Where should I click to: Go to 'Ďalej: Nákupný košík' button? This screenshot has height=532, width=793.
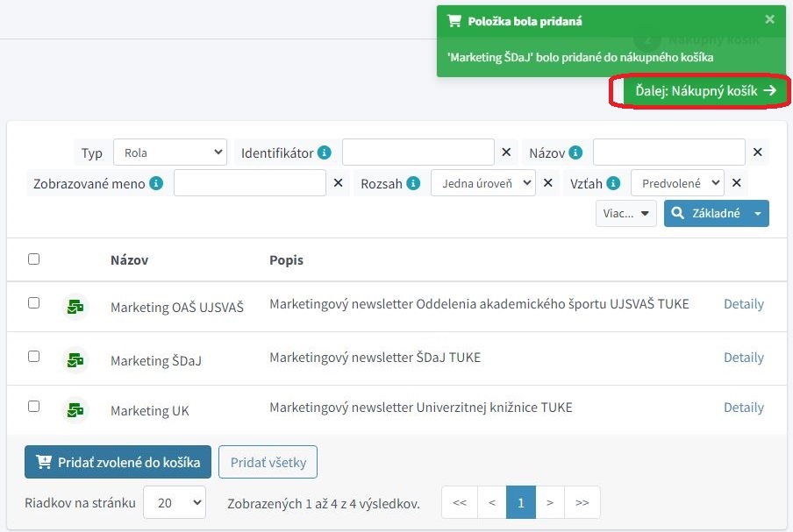point(705,91)
